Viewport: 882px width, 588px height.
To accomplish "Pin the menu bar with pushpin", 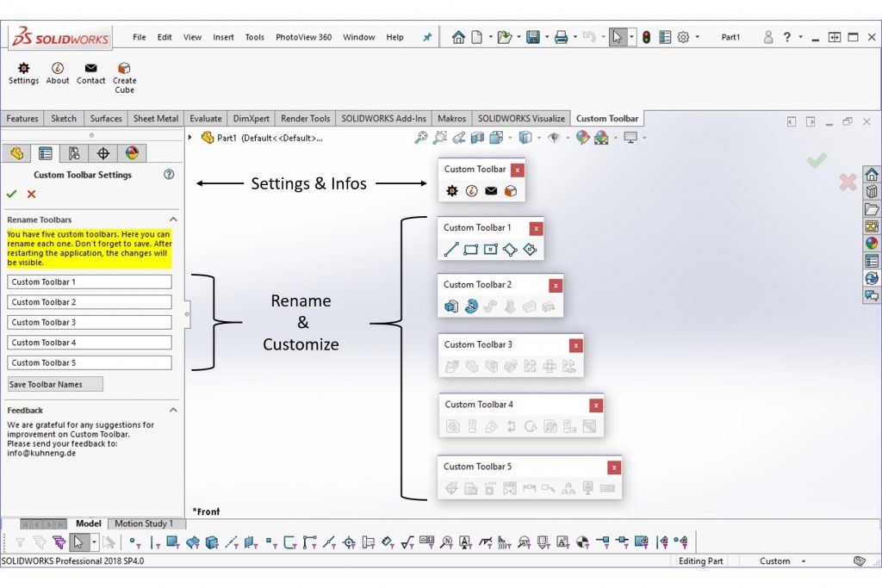I will click(x=426, y=37).
